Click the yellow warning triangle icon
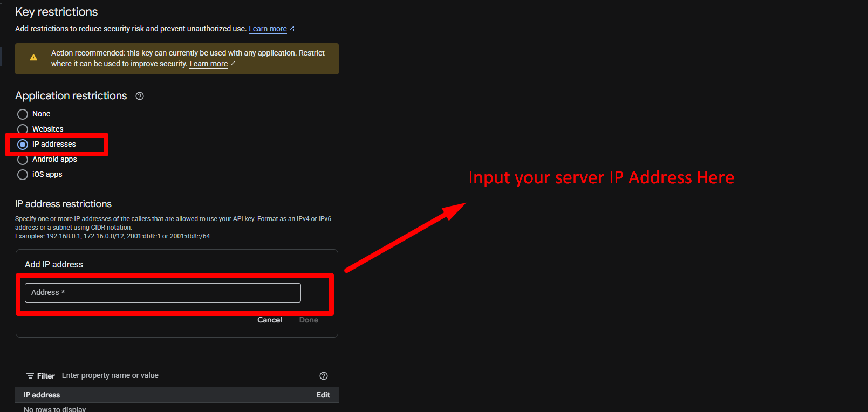 click(x=33, y=57)
